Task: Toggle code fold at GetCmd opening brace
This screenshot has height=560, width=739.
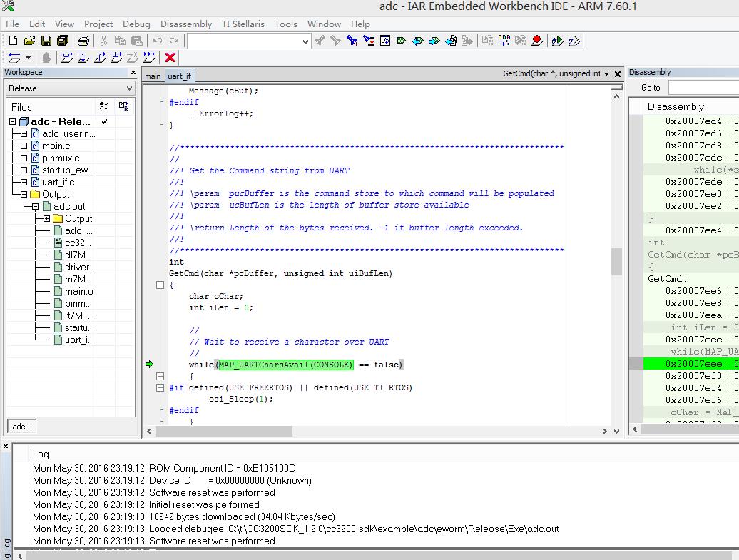Action: pos(160,285)
